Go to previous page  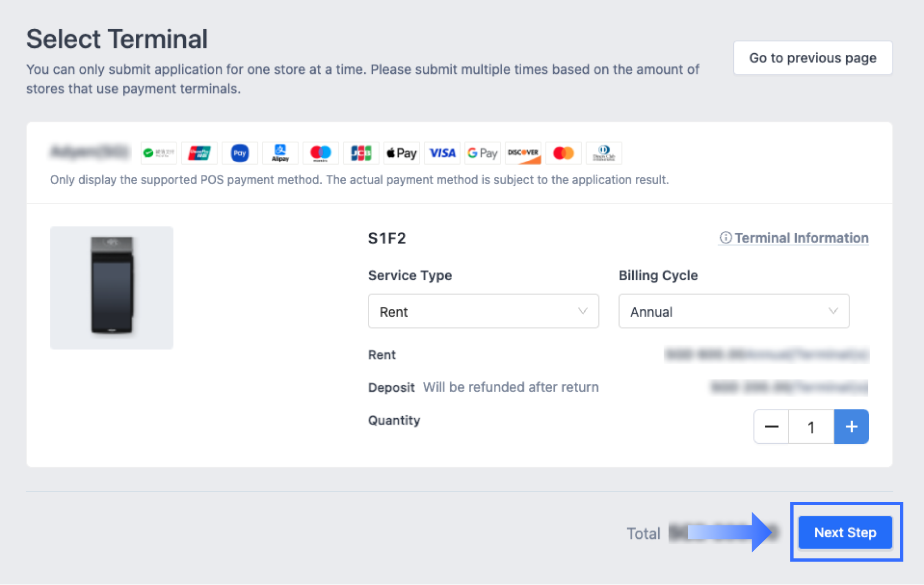pyautogui.click(x=813, y=58)
